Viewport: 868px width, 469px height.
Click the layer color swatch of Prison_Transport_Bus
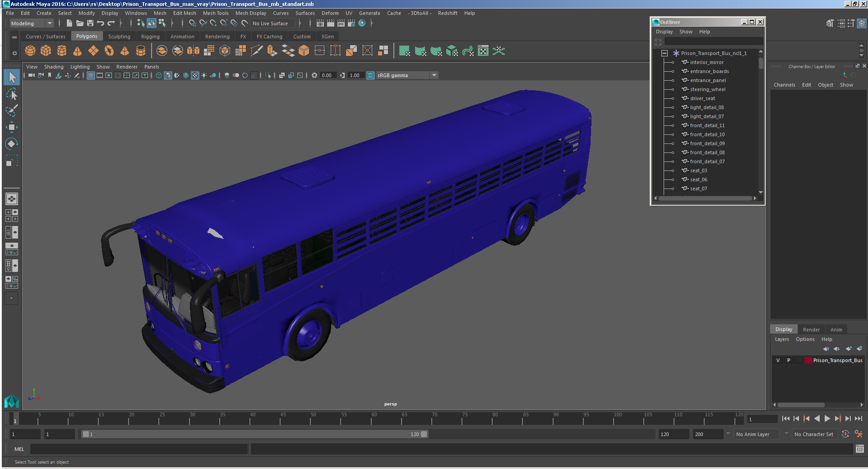coord(808,360)
